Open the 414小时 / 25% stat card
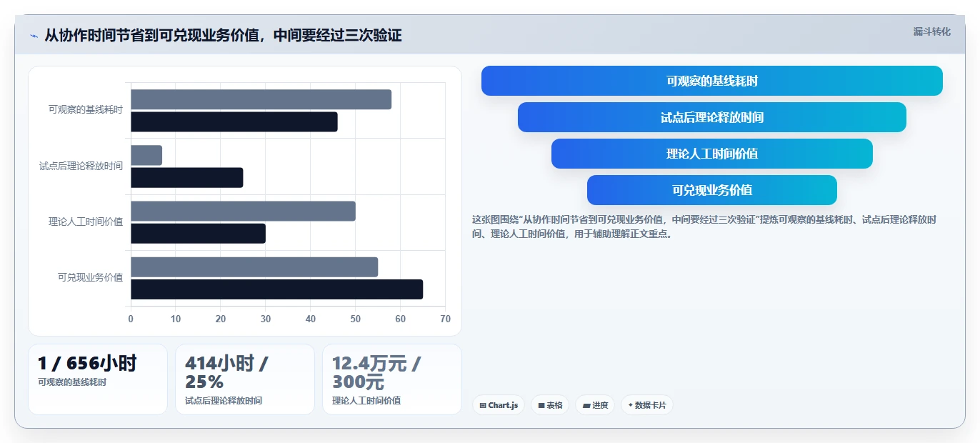980x443 pixels. pyautogui.click(x=245, y=379)
